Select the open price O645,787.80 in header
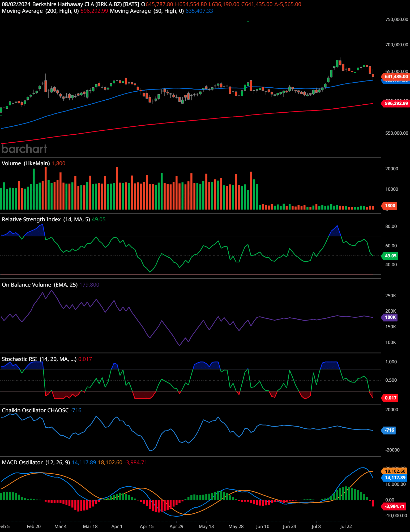This screenshot has height=532, width=410. click(157, 4)
